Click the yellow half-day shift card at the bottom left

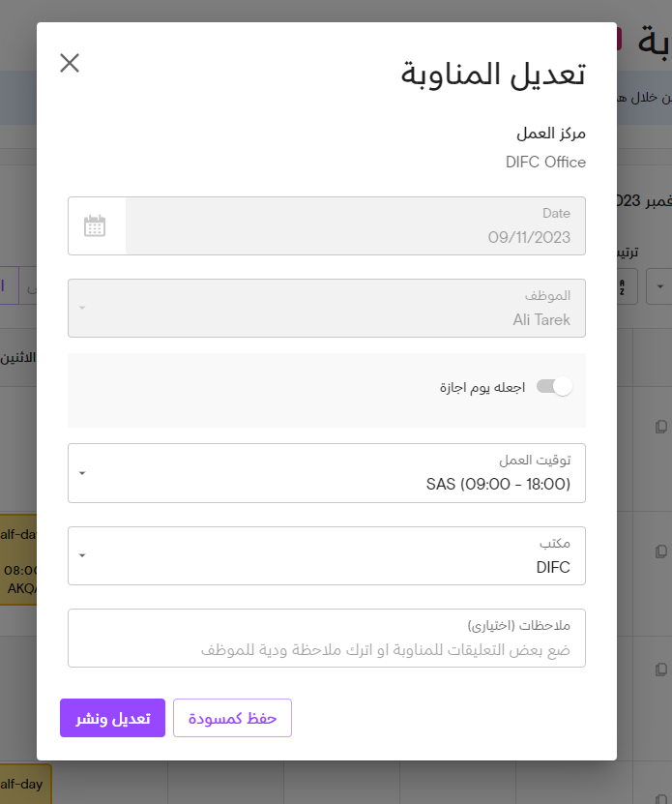pos(25,784)
